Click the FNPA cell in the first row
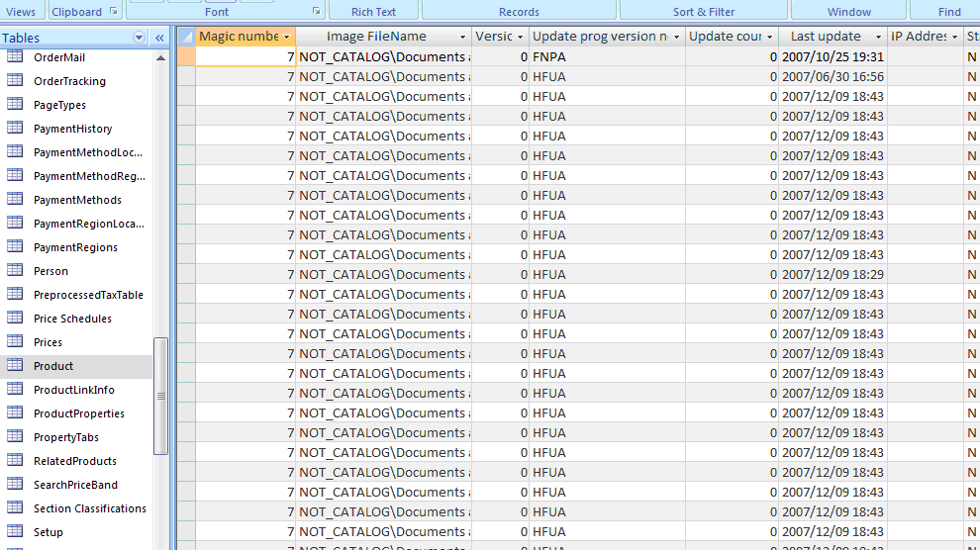 pos(549,56)
